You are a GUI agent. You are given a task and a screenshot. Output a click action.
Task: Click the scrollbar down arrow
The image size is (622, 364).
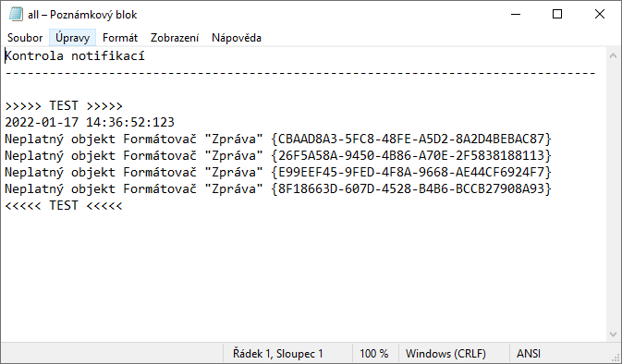coord(613,334)
